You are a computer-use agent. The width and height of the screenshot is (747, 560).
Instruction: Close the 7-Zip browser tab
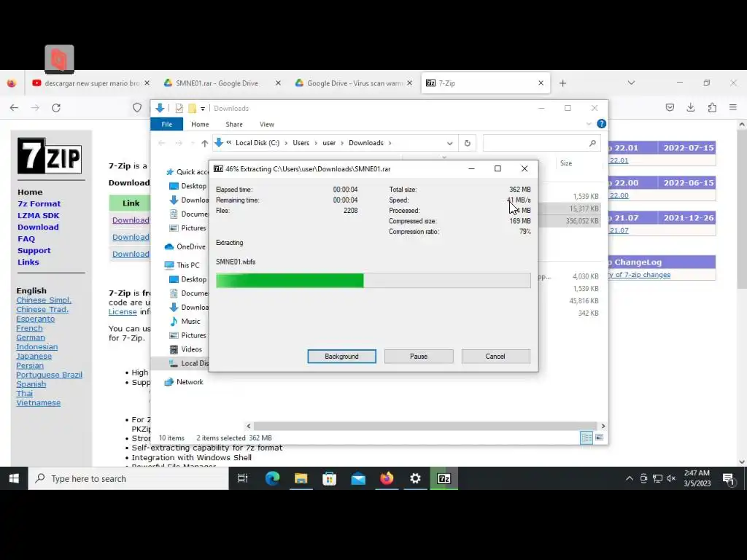541,83
